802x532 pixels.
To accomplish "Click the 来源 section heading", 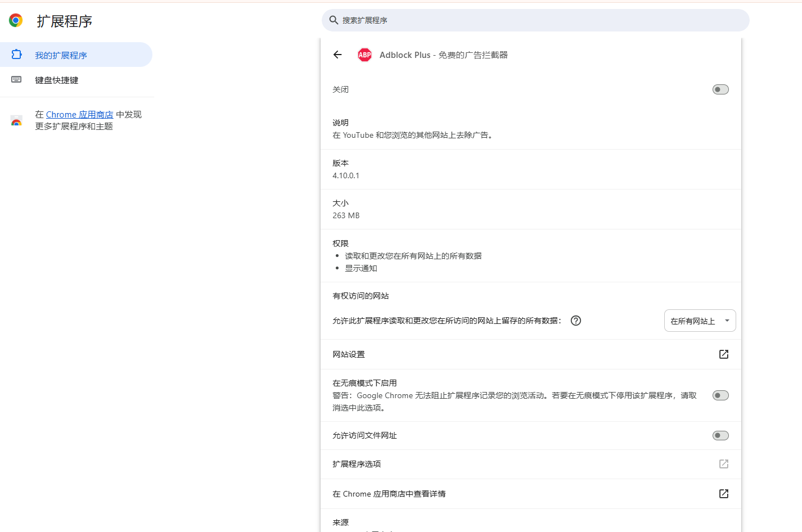I will click(341, 522).
